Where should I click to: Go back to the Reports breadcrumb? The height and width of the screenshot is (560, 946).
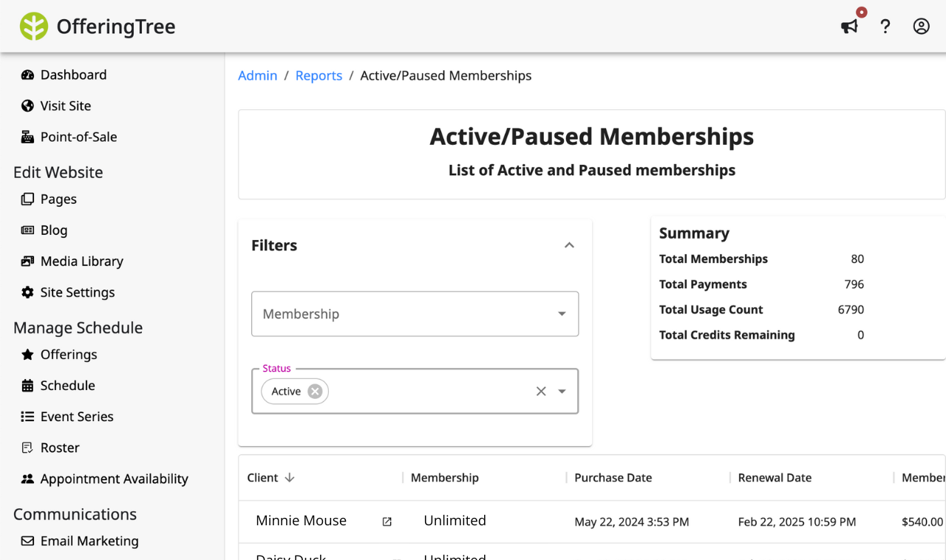(x=319, y=75)
